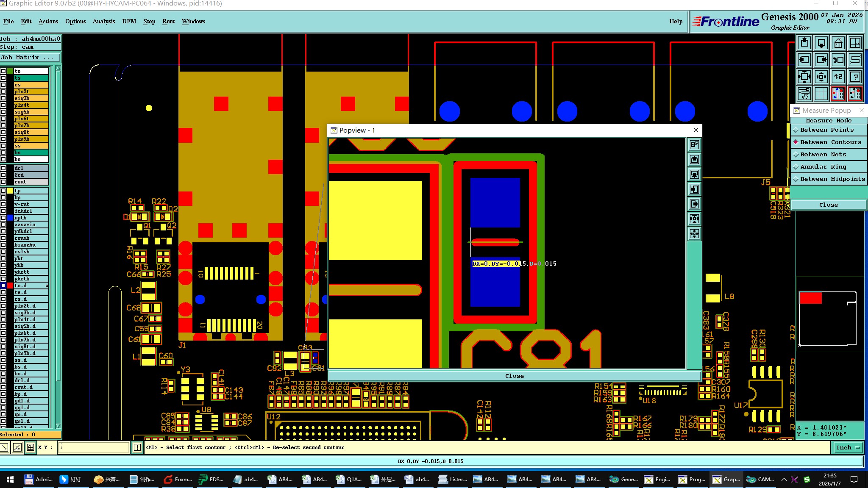Click the previous view undo icon

coord(838,60)
